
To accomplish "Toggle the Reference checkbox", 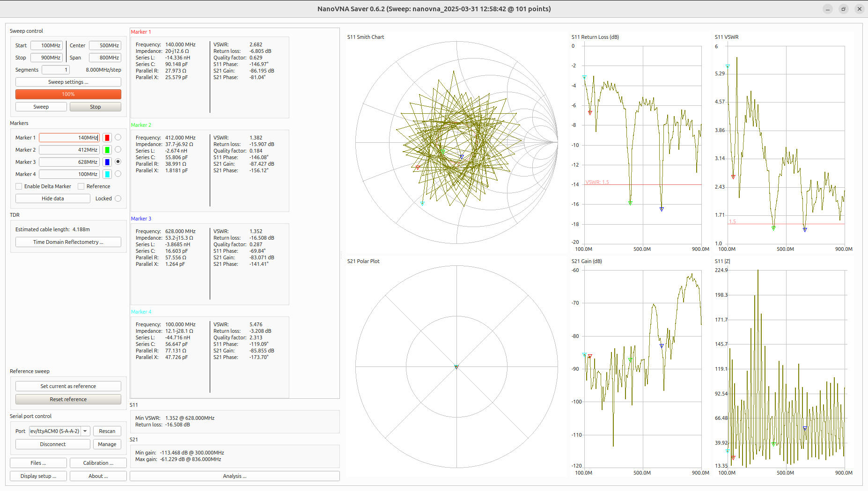I will [81, 186].
